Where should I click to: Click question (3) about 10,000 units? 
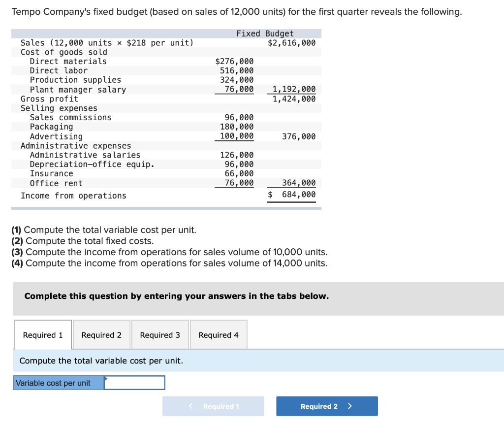point(169,252)
